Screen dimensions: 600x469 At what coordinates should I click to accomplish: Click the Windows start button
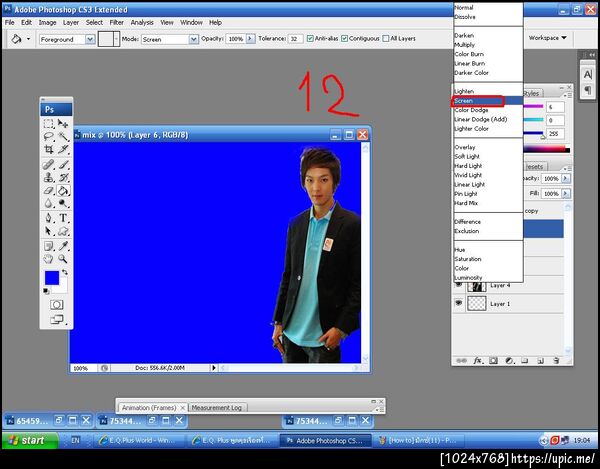pos(30,440)
